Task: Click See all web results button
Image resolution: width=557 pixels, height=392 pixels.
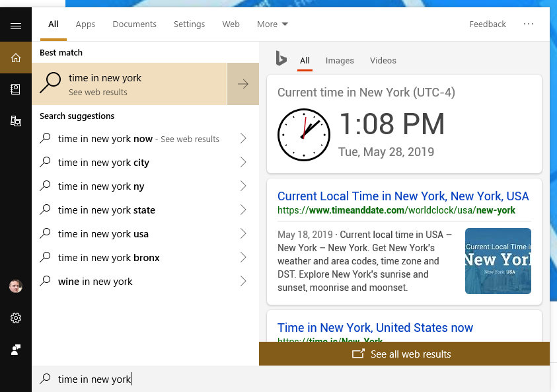Action: point(404,354)
